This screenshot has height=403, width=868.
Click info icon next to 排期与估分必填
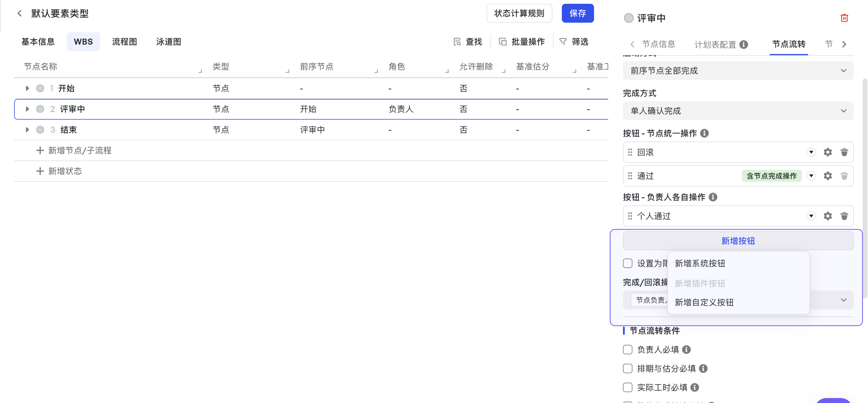[x=703, y=368]
